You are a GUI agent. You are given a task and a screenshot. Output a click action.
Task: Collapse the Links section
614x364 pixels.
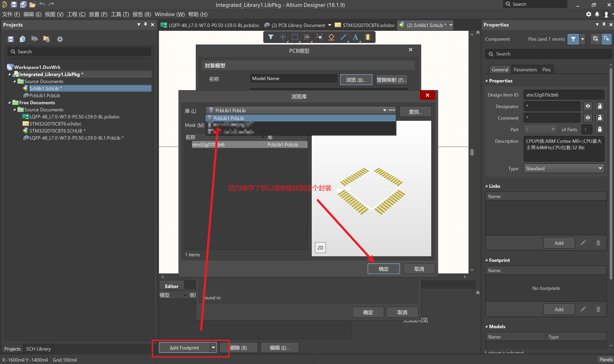(486, 186)
